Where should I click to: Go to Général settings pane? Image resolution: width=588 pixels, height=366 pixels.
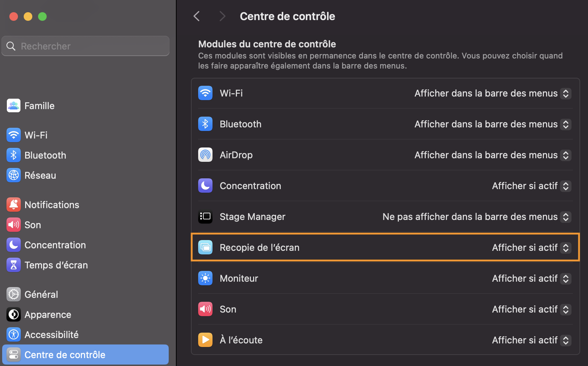click(41, 295)
